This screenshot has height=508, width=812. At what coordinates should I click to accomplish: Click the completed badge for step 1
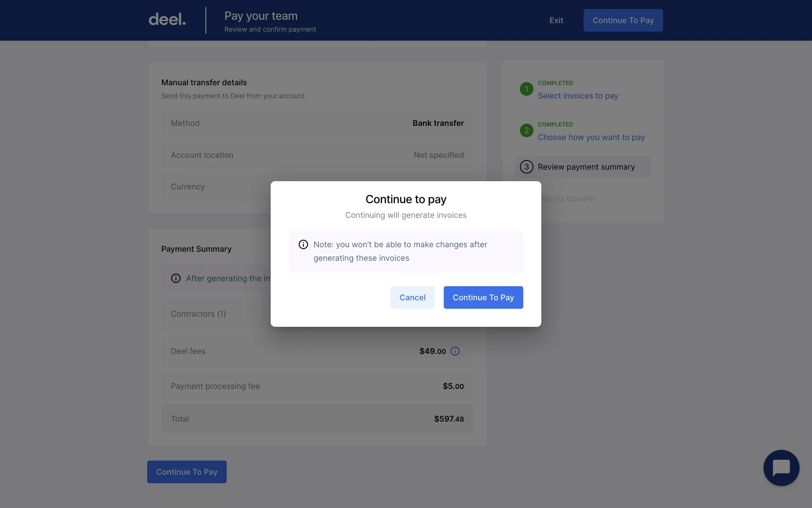[x=526, y=89]
